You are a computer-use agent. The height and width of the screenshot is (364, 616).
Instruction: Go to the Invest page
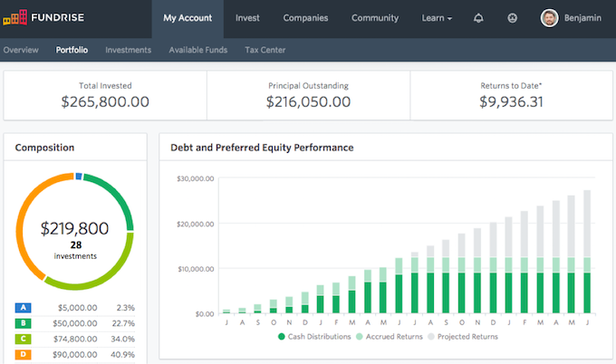coord(247,18)
